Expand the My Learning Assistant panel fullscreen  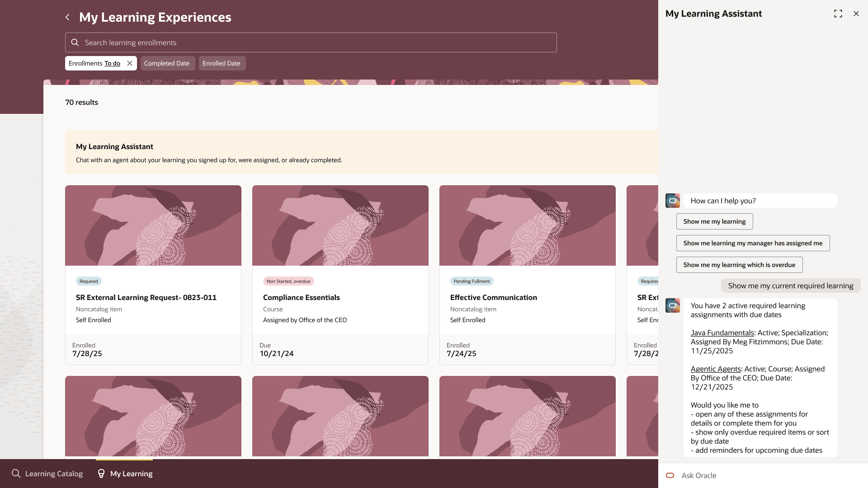tap(838, 14)
